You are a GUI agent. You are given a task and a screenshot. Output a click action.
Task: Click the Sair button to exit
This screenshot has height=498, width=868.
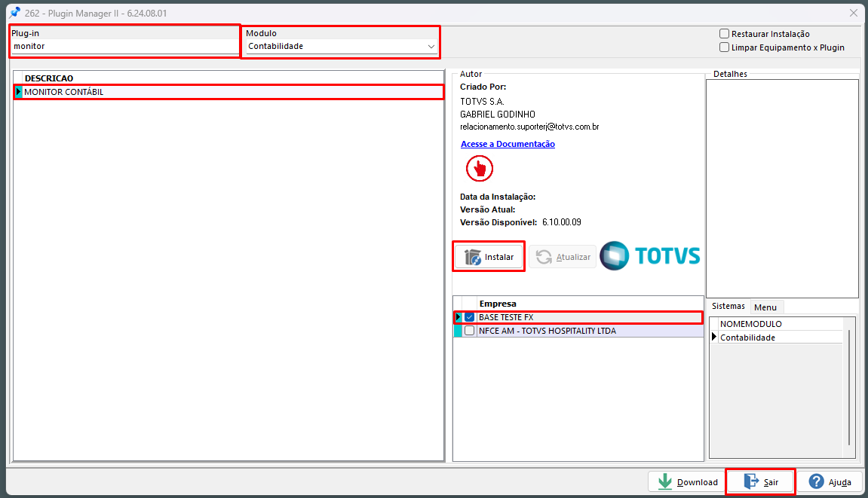[x=761, y=482]
